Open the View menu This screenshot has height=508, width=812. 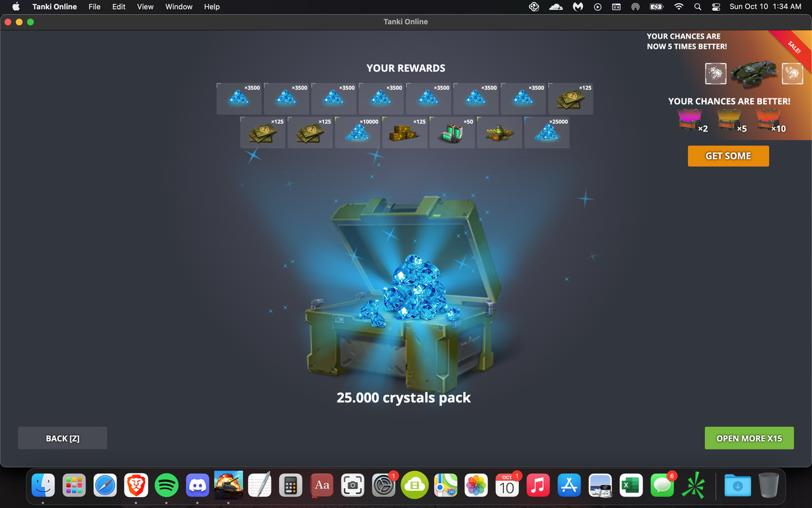tap(145, 6)
